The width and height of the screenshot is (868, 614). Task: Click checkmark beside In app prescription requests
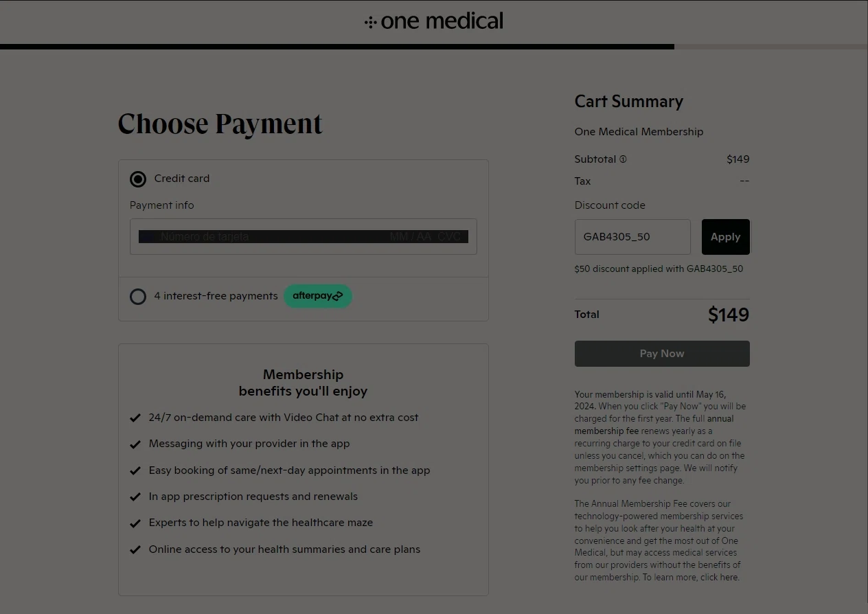pyautogui.click(x=135, y=497)
